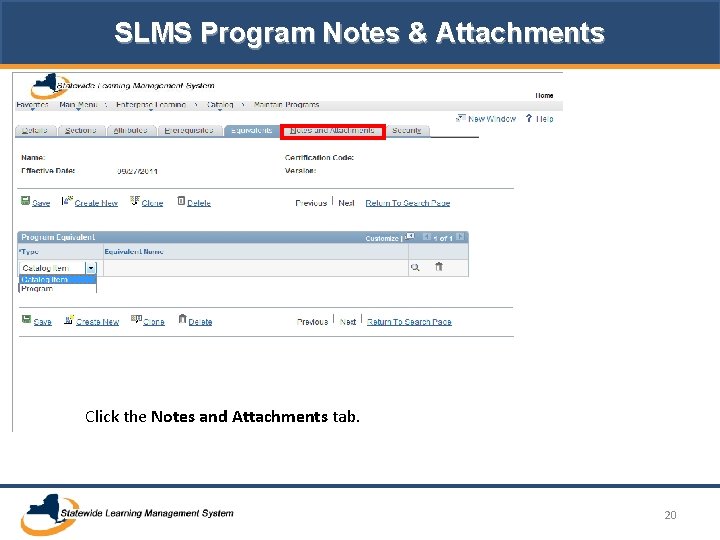Screen dimensions: 720x540
Task: Click the upper Delete link
Action: [199, 203]
